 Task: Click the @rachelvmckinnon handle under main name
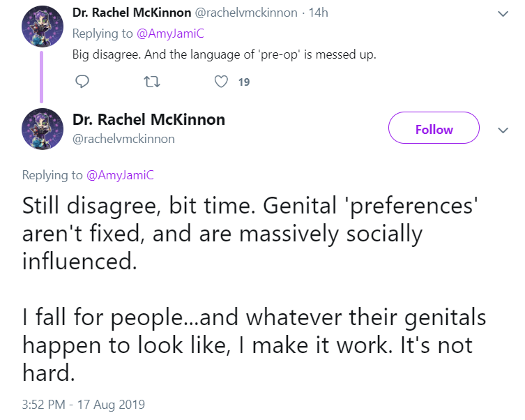tap(123, 139)
